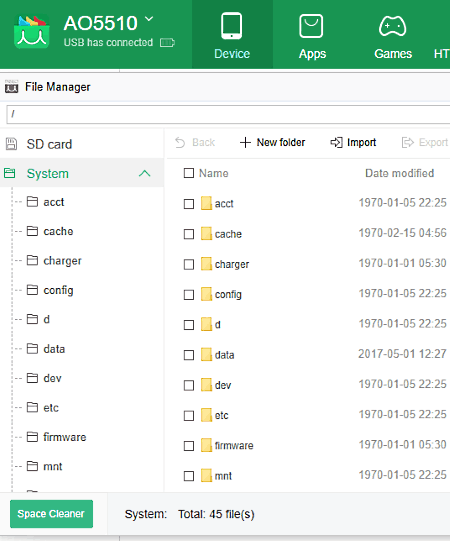The height and width of the screenshot is (541, 450).
Task: Collapse the System tree section
Action: coord(145,173)
